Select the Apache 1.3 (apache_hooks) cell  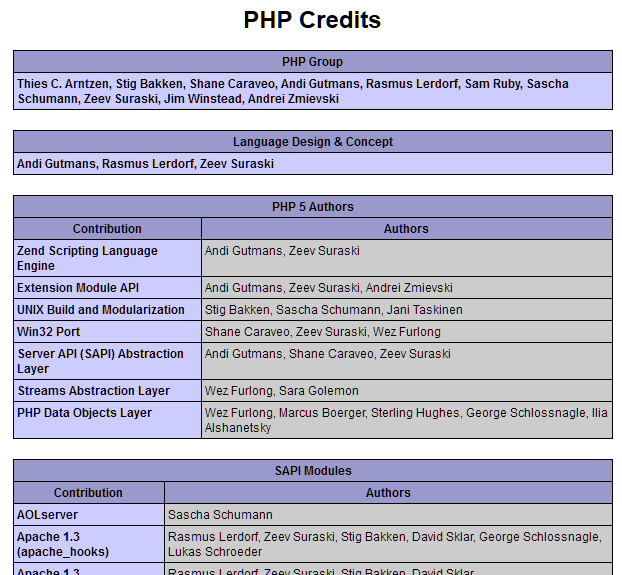click(x=89, y=544)
